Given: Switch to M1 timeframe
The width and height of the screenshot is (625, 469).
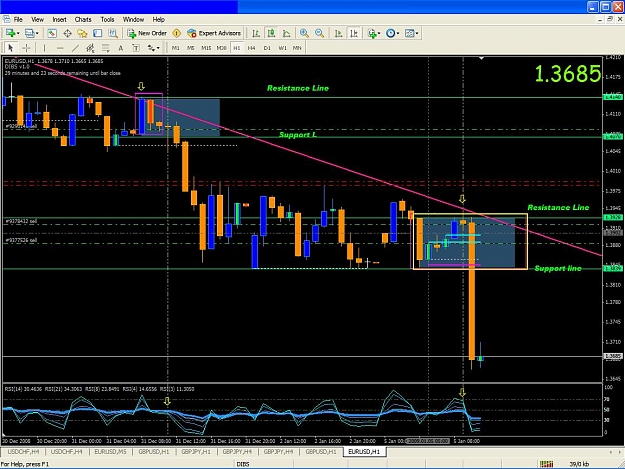Looking at the screenshot, I should click(x=175, y=48).
